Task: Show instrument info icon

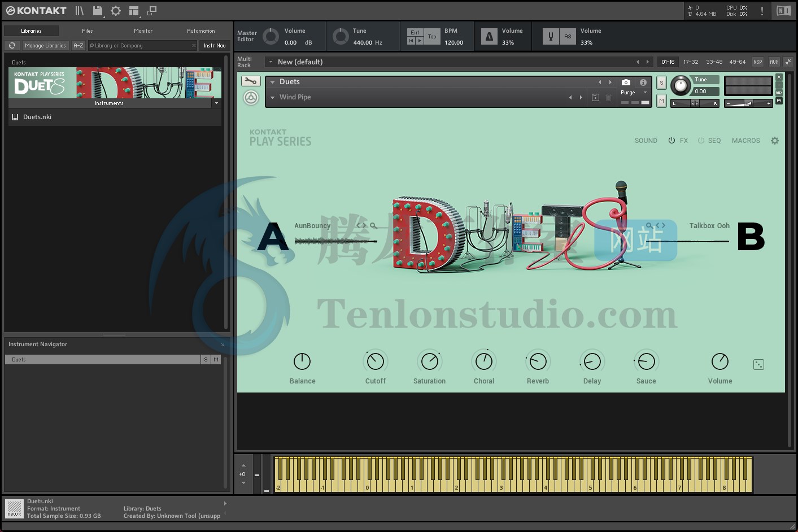Action: click(x=643, y=82)
